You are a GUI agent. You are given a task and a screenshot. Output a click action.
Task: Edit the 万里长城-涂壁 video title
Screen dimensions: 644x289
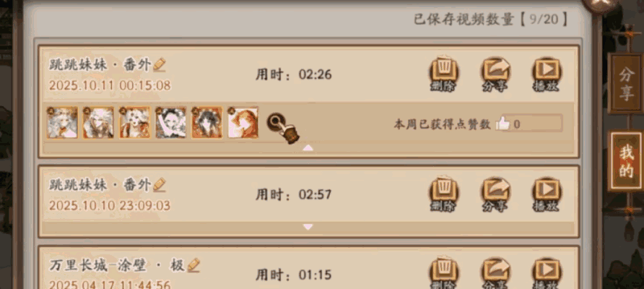click(x=193, y=264)
